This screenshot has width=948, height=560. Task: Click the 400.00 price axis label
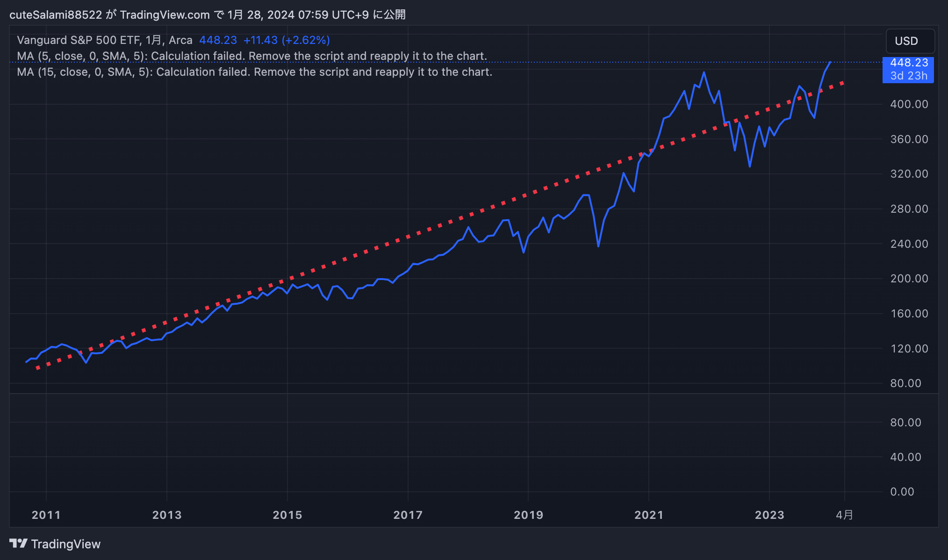pyautogui.click(x=909, y=104)
